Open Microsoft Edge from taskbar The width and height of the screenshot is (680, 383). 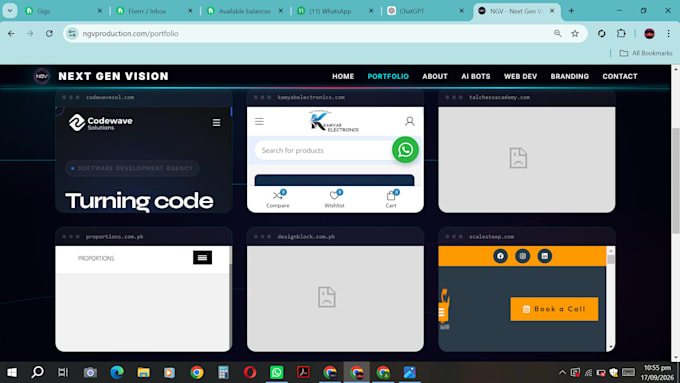pyautogui.click(x=117, y=372)
